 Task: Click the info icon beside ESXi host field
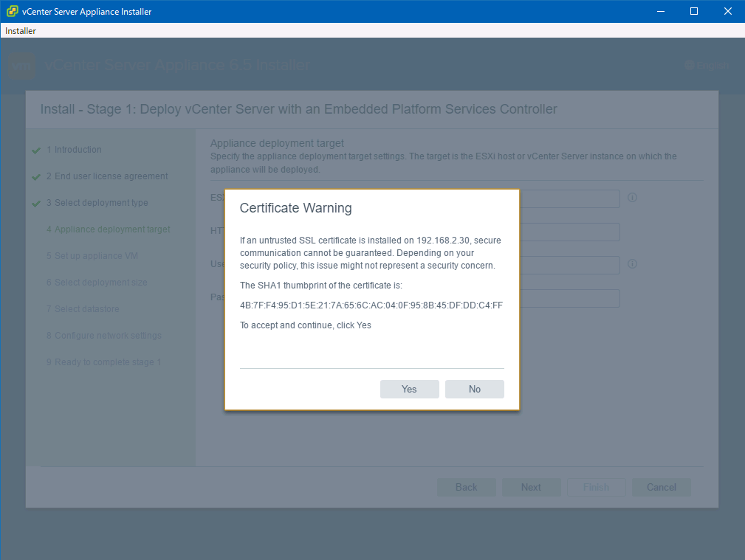pos(632,198)
